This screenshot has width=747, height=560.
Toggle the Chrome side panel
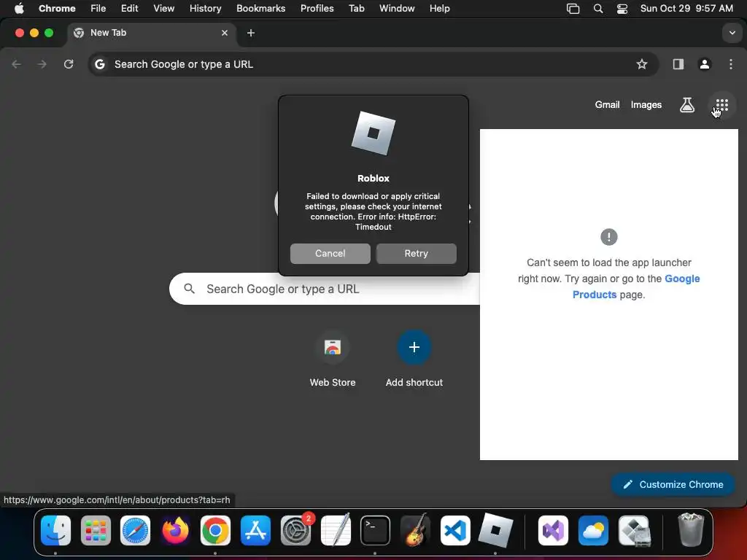[x=678, y=64]
